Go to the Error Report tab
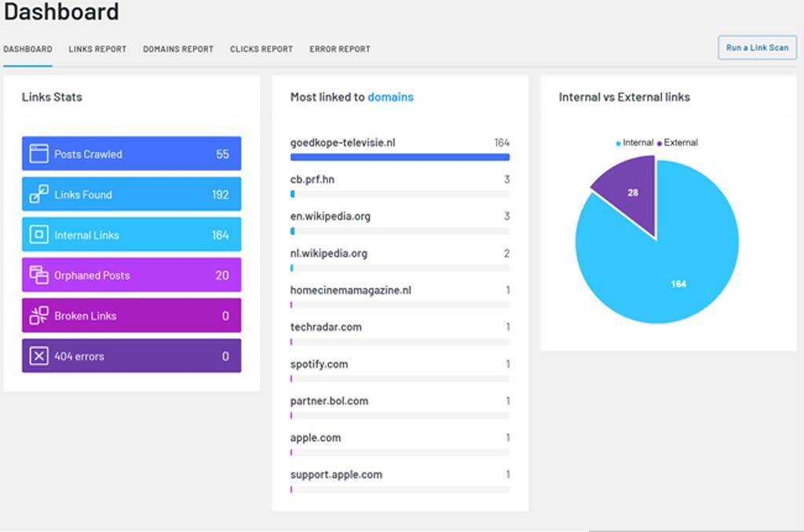Image resolution: width=804 pixels, height=532 pixels. pos(340,49)
